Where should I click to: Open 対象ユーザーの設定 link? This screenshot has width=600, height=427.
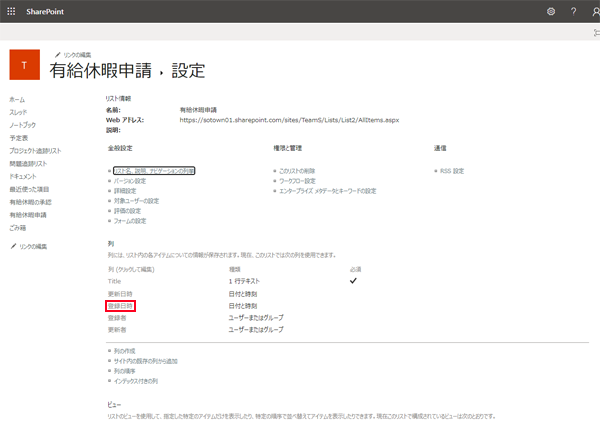coord(136,201)
